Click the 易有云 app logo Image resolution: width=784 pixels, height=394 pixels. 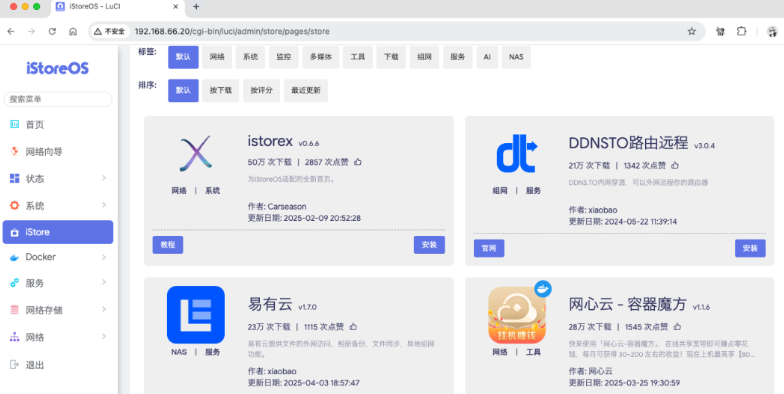point(196,314)
